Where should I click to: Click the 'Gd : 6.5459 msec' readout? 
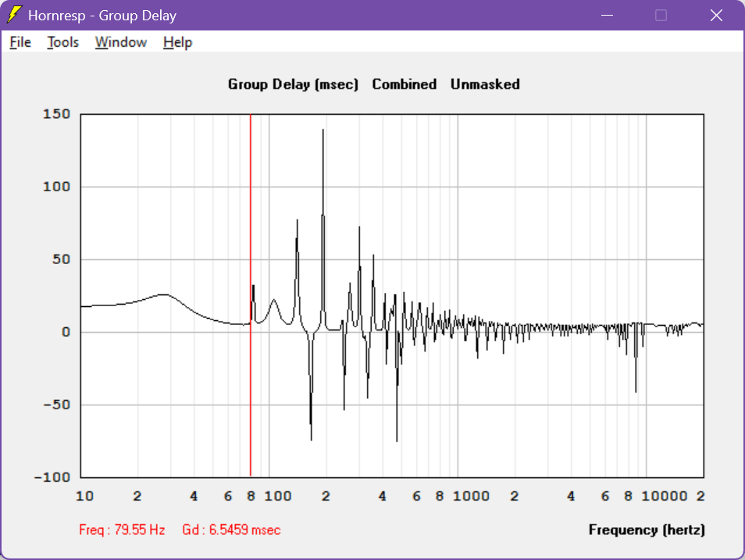231,530
